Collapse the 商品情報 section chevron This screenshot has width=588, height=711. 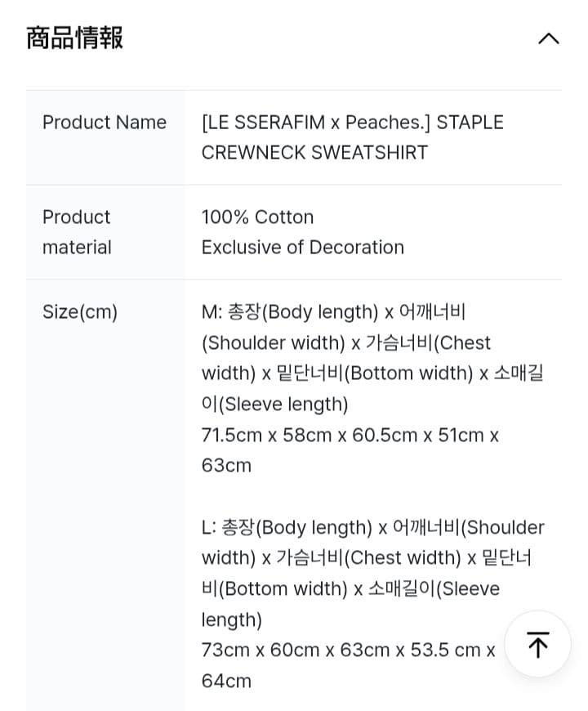pyautogui.click(x=548, y=38)
